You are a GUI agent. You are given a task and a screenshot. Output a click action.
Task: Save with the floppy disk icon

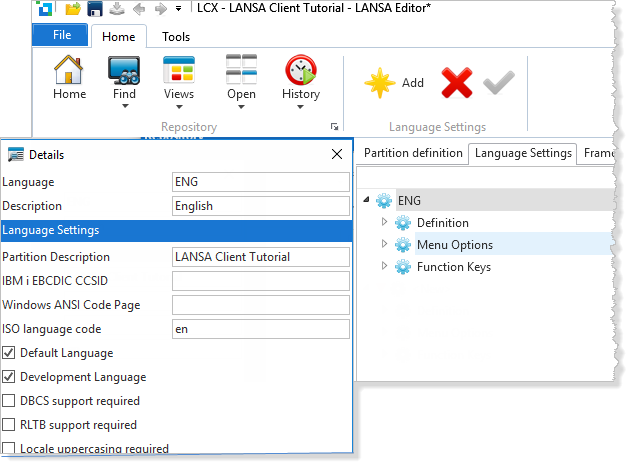(95, 9)
